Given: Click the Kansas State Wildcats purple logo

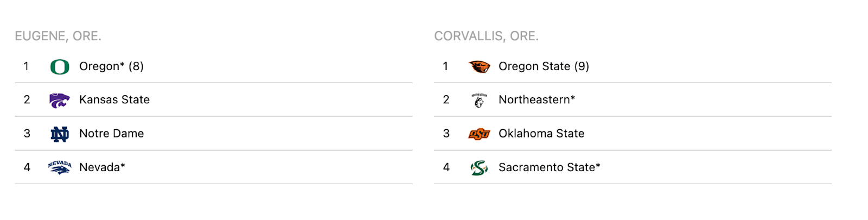Looking at the screenshot, I should pyautogui.click(x=60, y=100).
